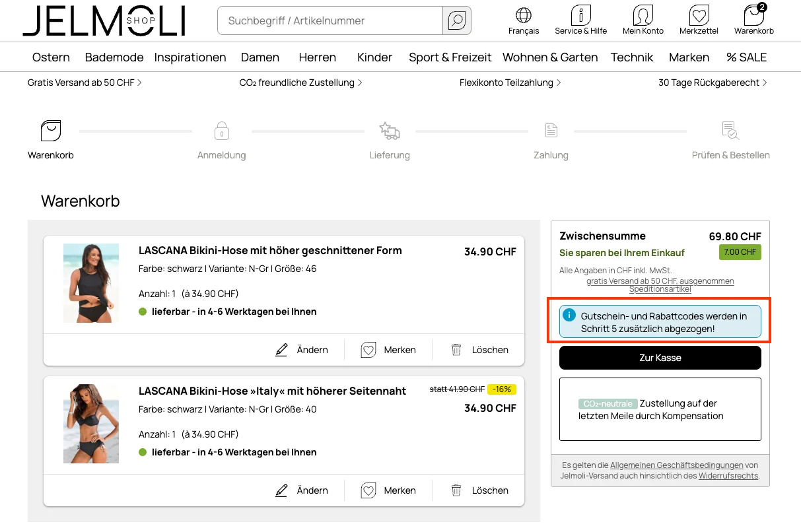Click the Prüfen & Bestellen step icon
Image resolution: width=801 pixels, height=532 pixels.
click(730, 131)
